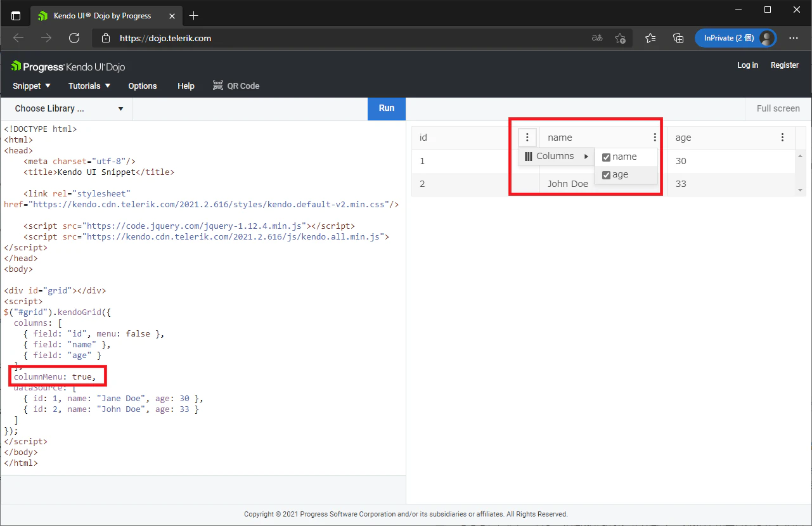Click the new tab plus button
Image resolution: width=812 pixels, height=526 pixels.
(x=194, y=15)
